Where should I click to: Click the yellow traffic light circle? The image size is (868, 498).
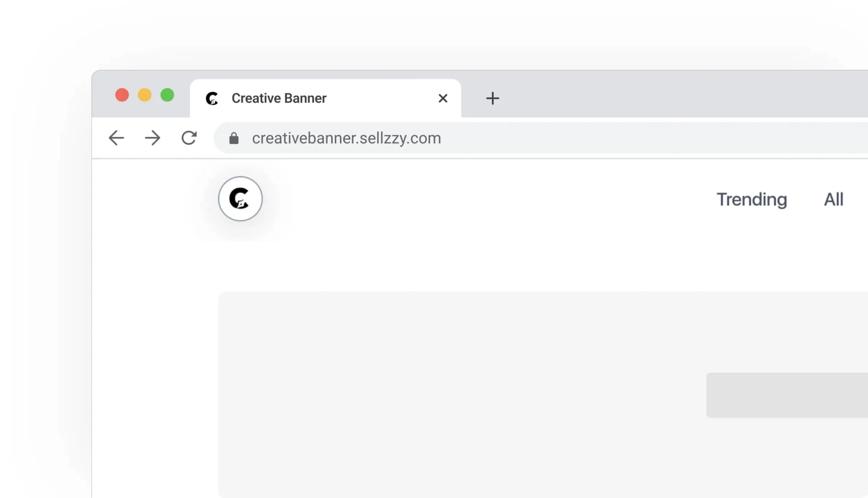click(x=145, y=95)
